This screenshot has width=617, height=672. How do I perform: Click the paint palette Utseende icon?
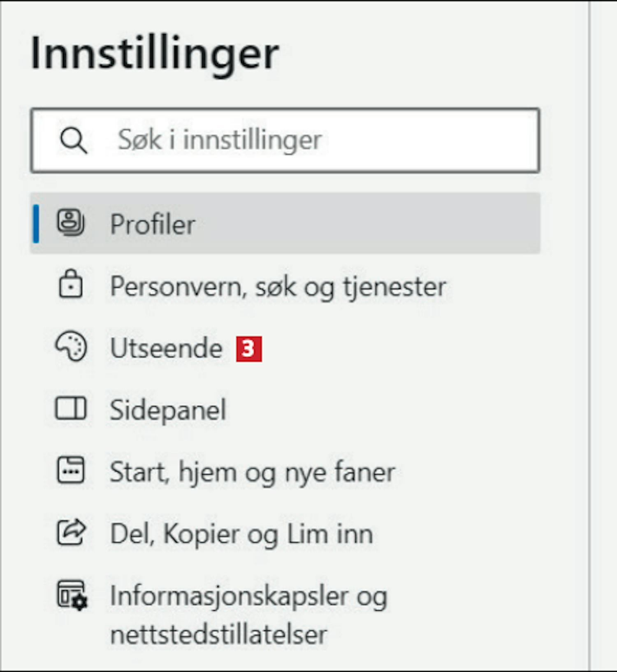point(71,346)
